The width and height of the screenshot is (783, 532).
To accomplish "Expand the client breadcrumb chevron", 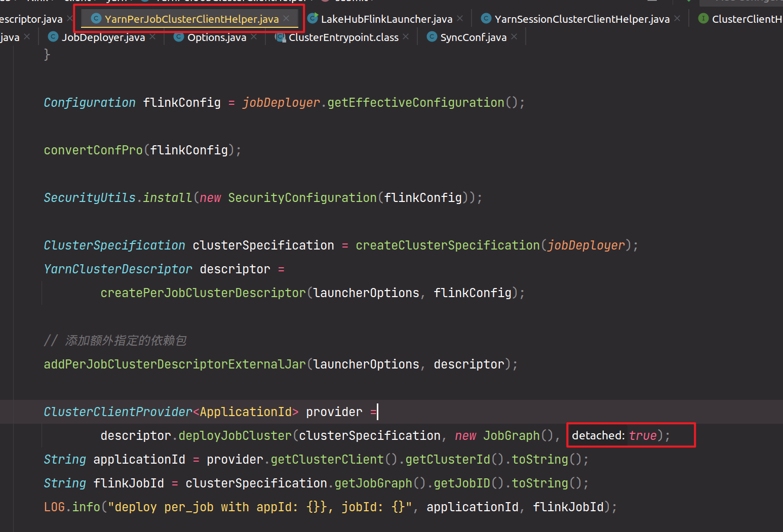I will (94, 1).
